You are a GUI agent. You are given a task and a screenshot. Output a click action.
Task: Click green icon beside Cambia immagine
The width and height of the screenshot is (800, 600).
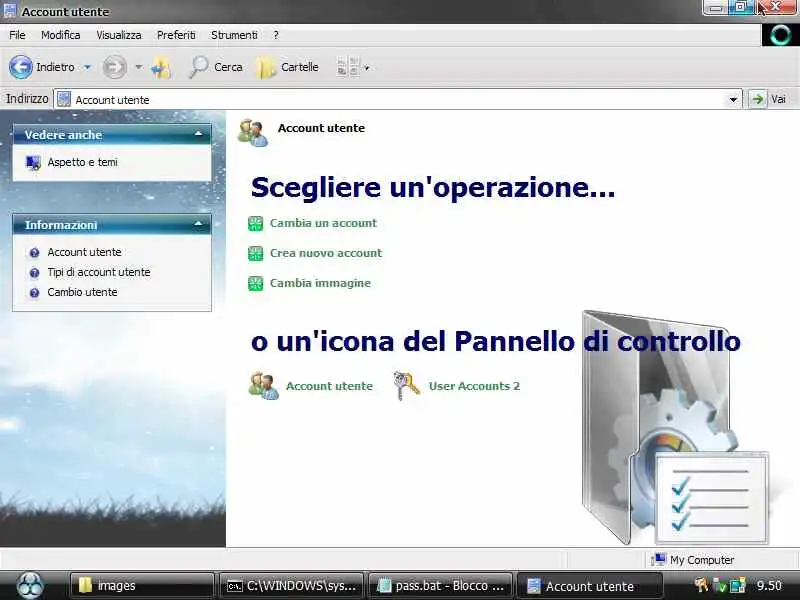(x=256, y=284)
